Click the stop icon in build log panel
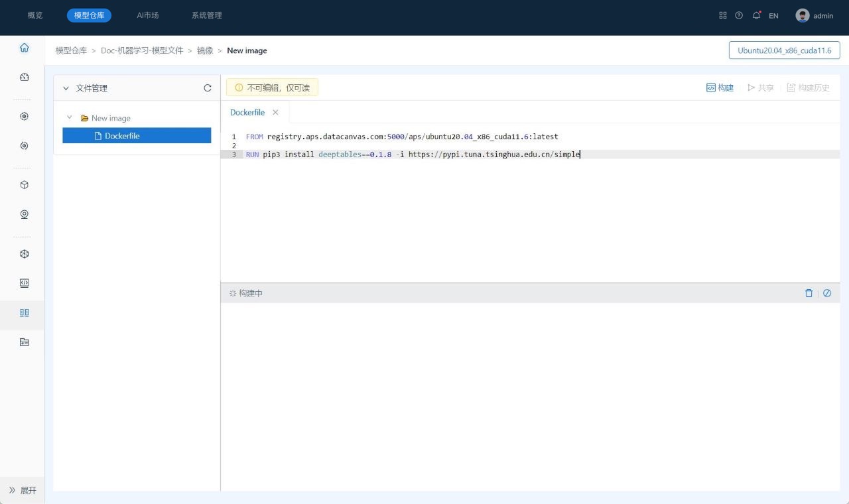849x504 pixels. coord(827,293)
